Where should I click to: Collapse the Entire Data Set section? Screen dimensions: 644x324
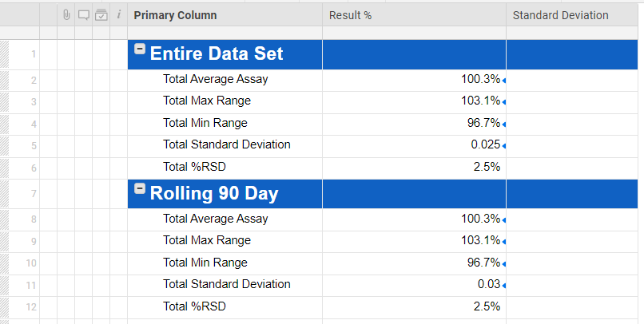coord(140,49)
